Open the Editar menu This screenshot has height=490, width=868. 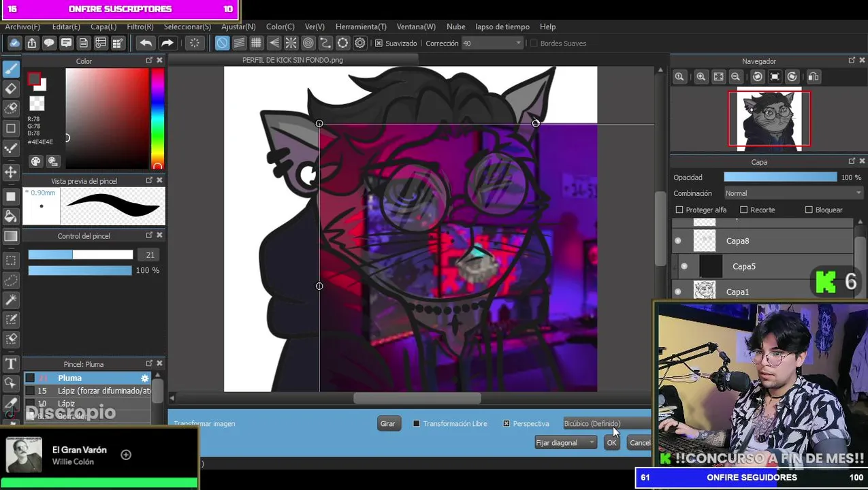[66, 27]
